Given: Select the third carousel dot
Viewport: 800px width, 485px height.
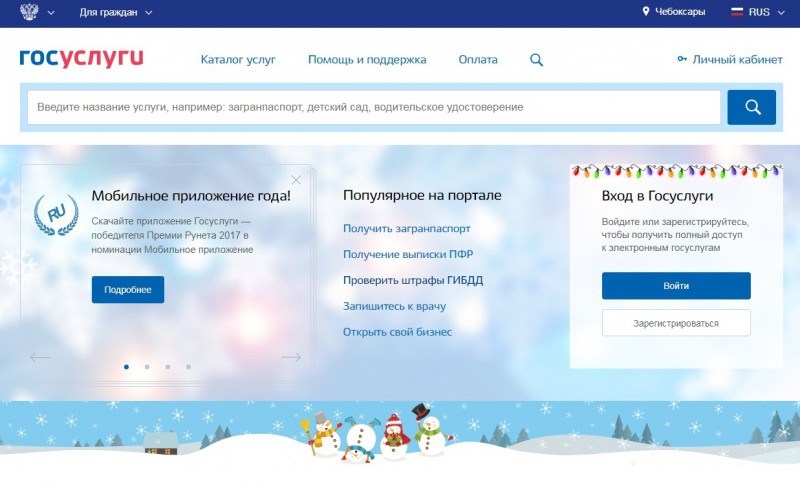Looking at the screenshot, I should [x=167, y=367].
